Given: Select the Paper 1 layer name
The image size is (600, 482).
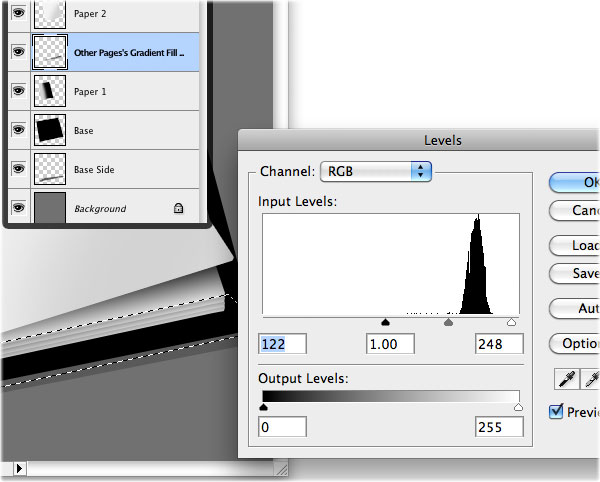Looking at the screenshot, I should pos(90,92).
